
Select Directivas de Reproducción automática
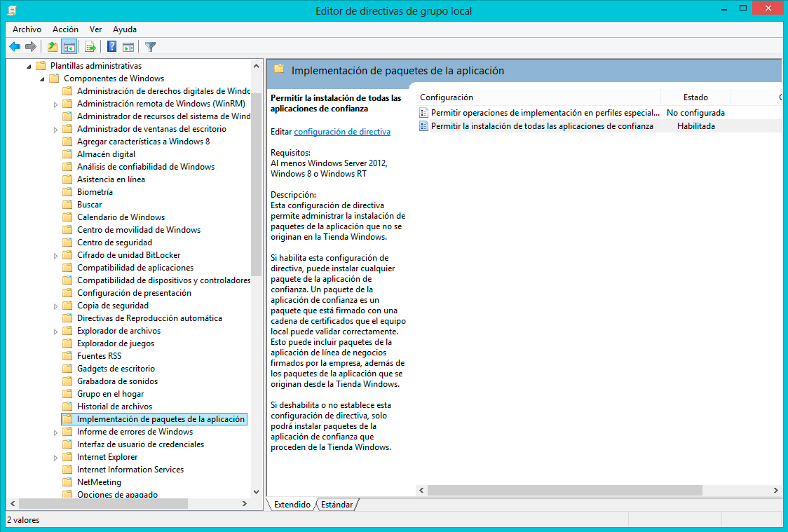pyautogui.click(x=149, y=318)
